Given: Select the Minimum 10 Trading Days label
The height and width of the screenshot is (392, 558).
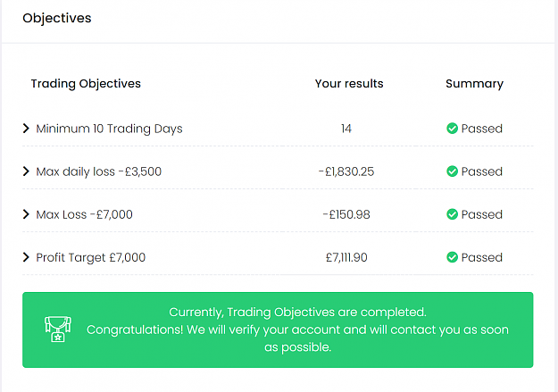Looking at the screenshot, I should [x=109, y=129].
